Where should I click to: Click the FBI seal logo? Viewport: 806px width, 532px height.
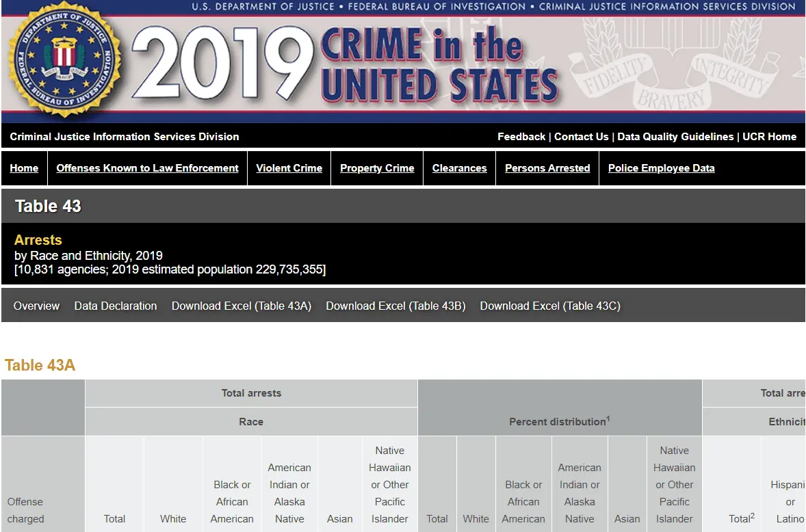(65, 59)
